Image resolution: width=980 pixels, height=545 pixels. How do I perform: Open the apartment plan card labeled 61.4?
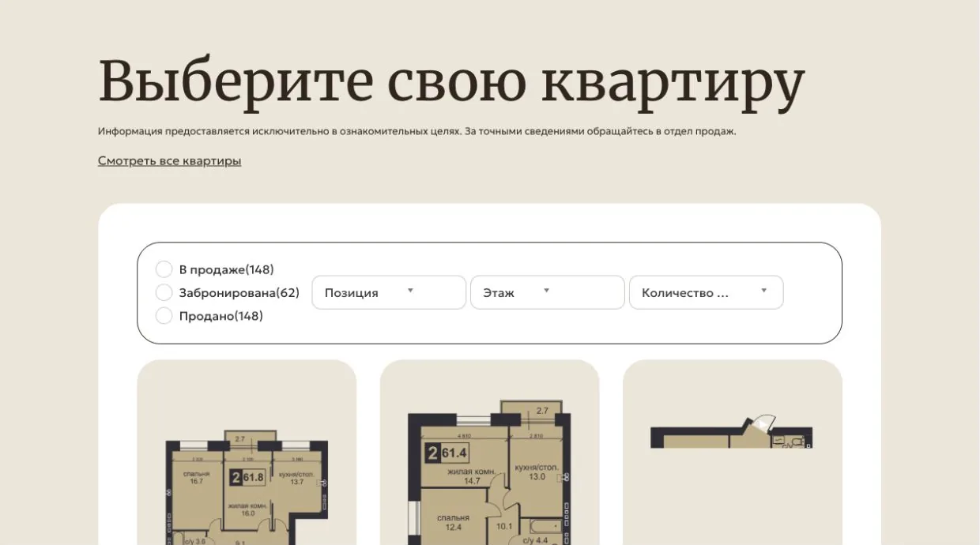tap(489, 453)
